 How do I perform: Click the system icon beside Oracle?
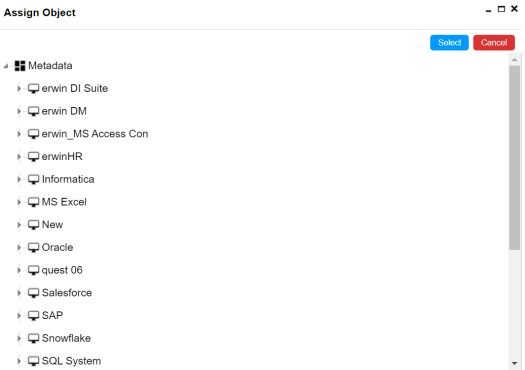(33, 247)
